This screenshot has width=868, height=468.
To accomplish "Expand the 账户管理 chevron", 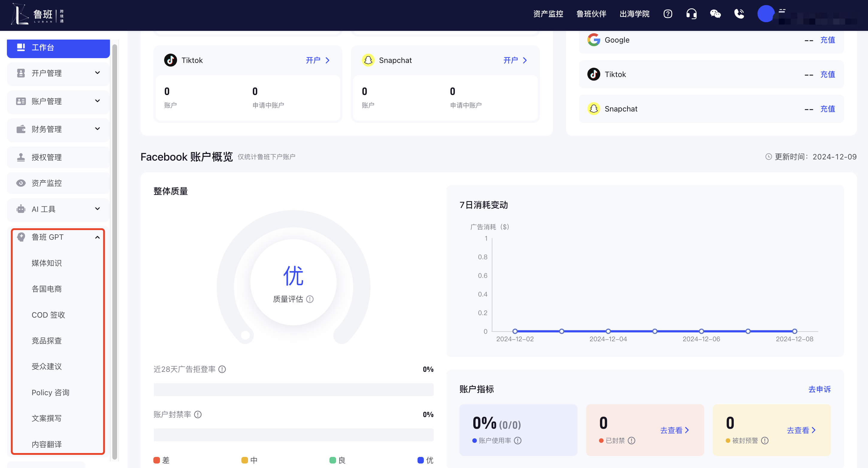I will 97,101.
